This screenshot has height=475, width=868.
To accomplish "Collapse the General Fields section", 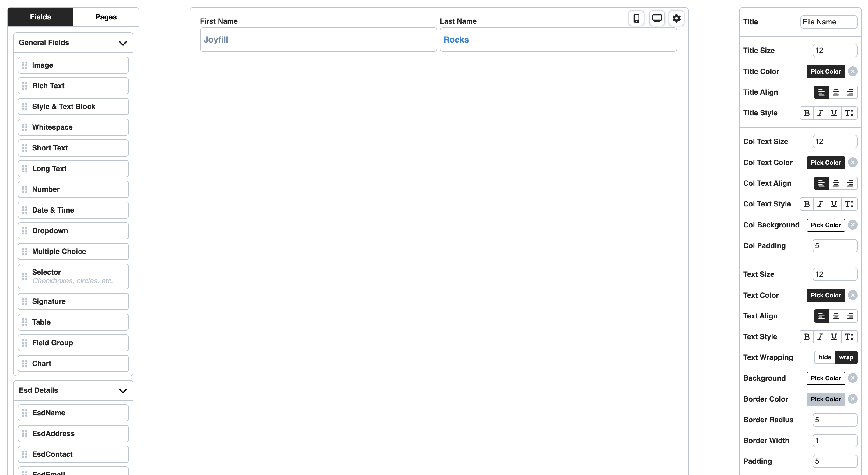I will [122, 43].
